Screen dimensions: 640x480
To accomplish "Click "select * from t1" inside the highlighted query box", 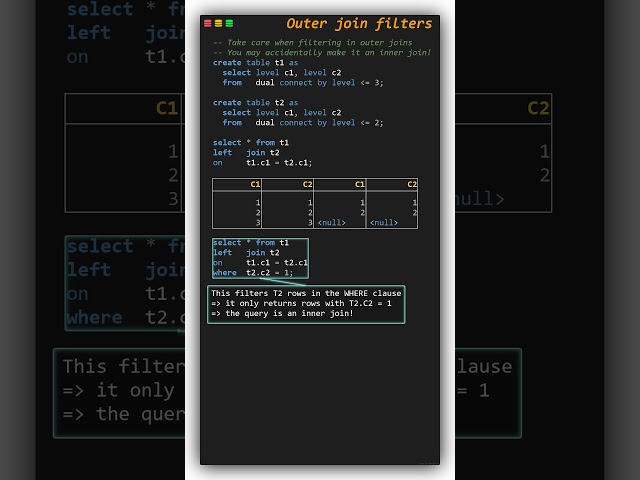I will [x=251, y=242].
